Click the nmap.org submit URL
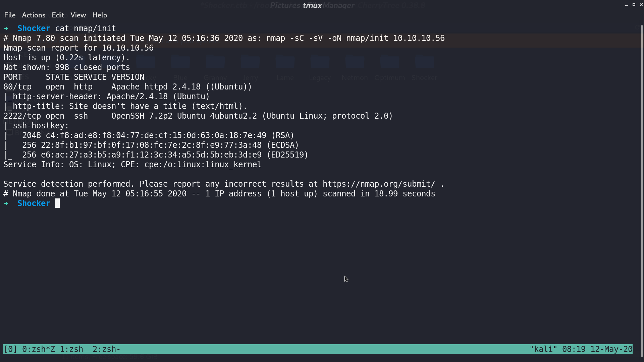 379,184
